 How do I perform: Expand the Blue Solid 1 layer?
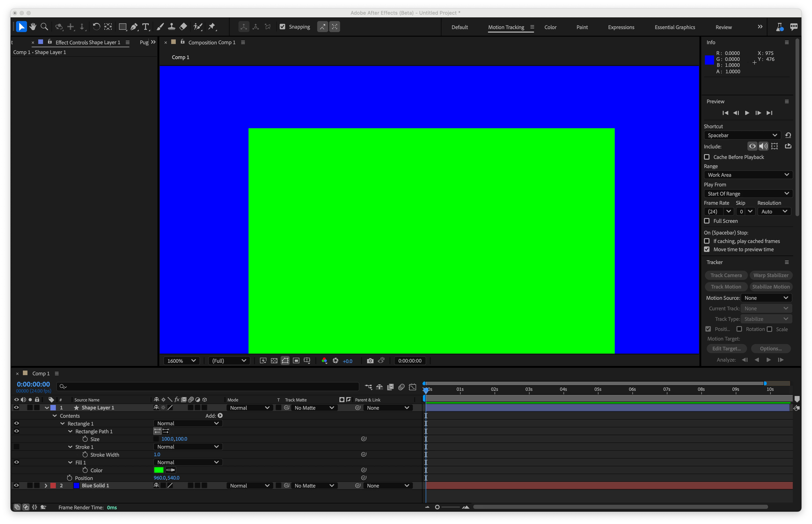[46, 486]
